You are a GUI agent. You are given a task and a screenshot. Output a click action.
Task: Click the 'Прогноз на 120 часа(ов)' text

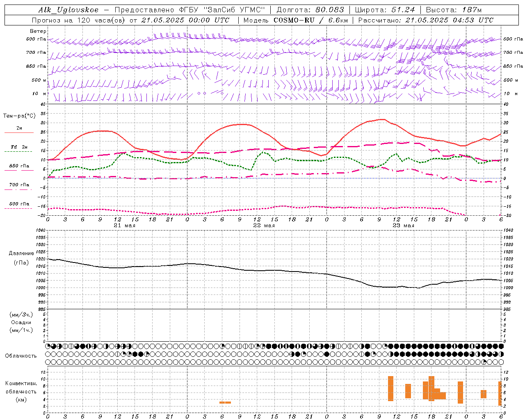(79, 20)
